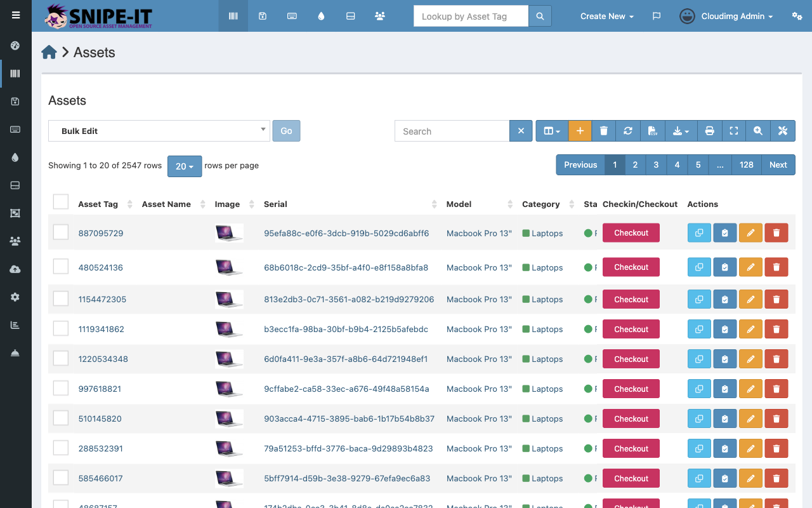The image size is (812, 508).
Task: Open Components from the left sidebar
Action: pyautogui.click(x=15, y=185)
